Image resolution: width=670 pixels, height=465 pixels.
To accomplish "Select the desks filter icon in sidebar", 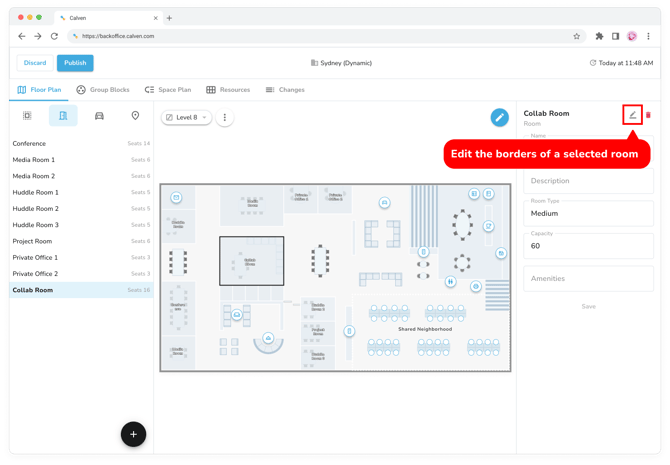I will click(x=27, y=116).
